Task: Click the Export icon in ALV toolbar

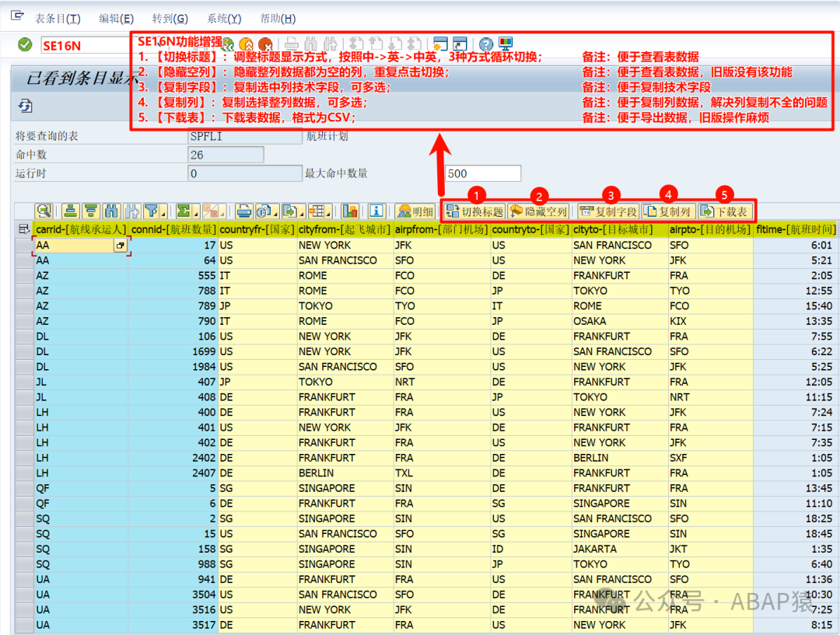Action: click(290, 211)
